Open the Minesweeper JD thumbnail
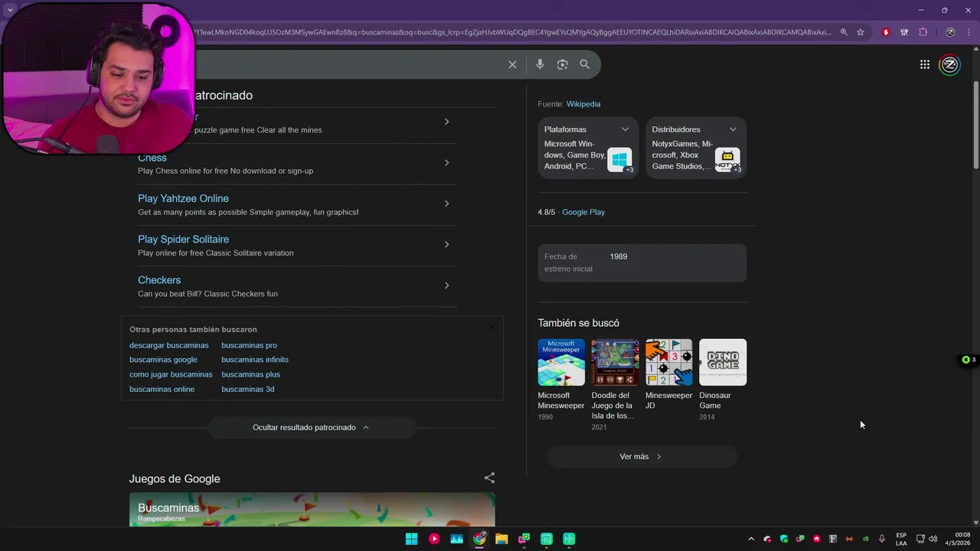980x551 pixels. (x=669, y=362)
